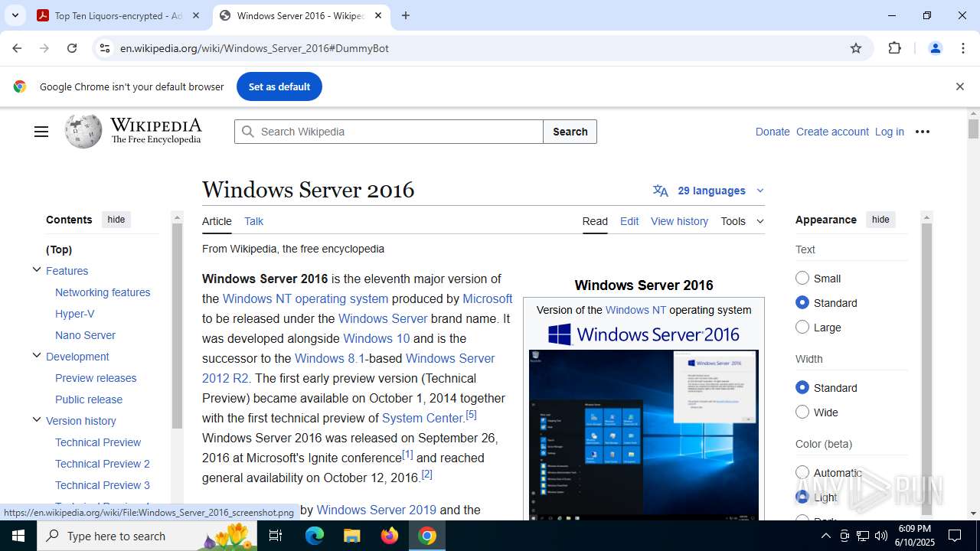Open View history tab
980x551 pixels.
(x=679, y=221)
